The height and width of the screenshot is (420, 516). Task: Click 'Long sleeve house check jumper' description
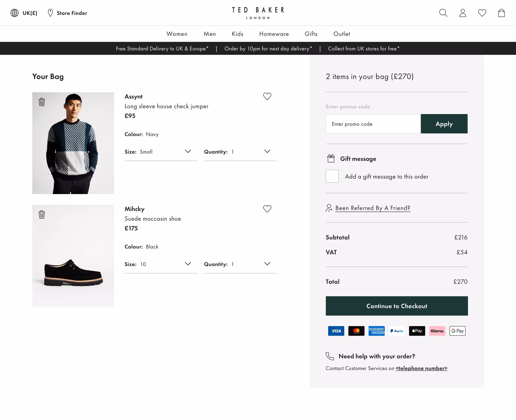(x=166, y=106)
